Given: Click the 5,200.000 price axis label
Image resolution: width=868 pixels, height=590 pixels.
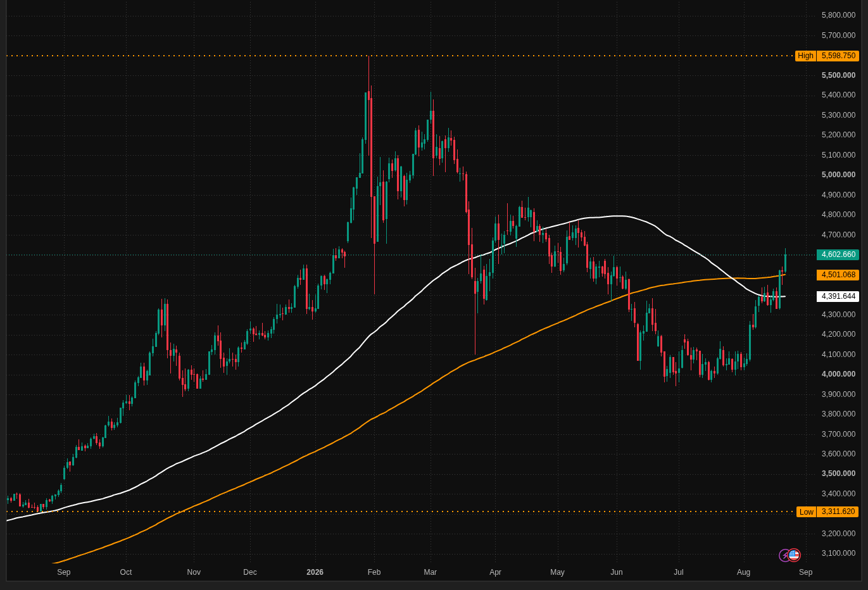Looking at the screenshot, I should (x=838, y=135).
